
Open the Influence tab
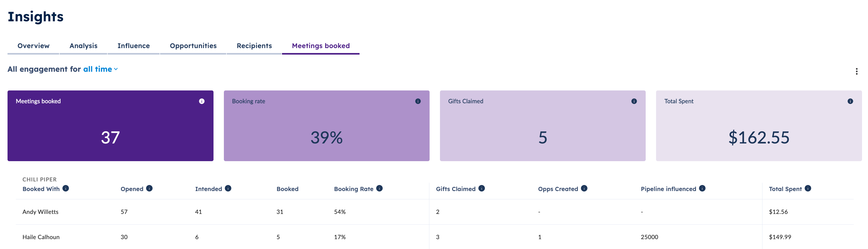pyautogui.click(x=133, y=46)
